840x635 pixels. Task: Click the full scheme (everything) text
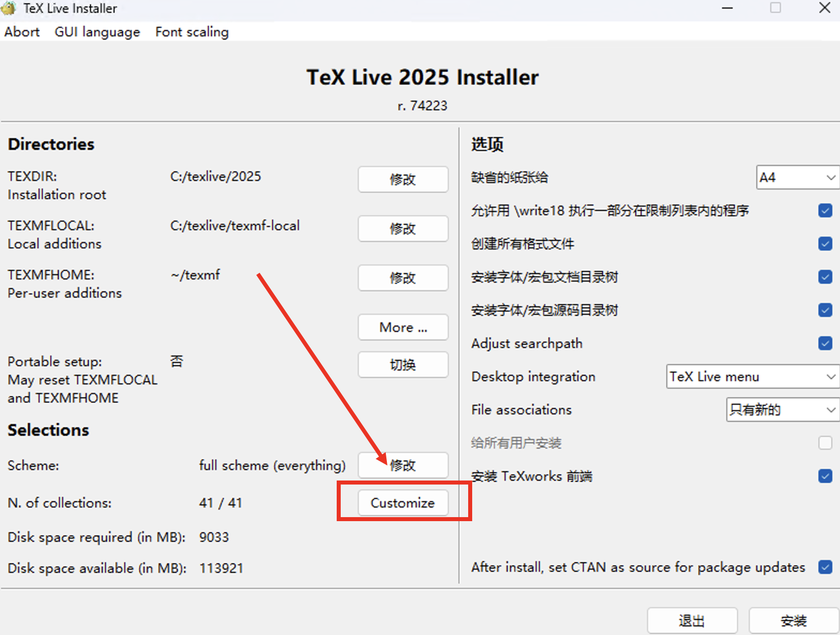[272, 465]
